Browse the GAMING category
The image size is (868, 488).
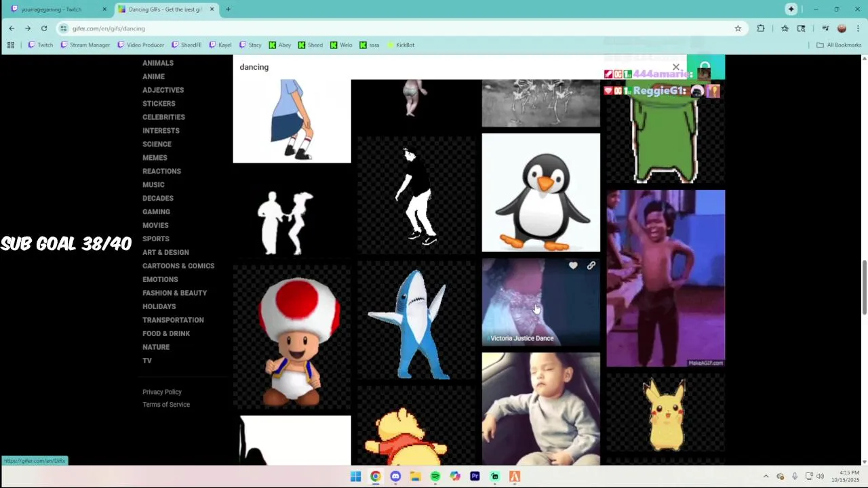156,212
